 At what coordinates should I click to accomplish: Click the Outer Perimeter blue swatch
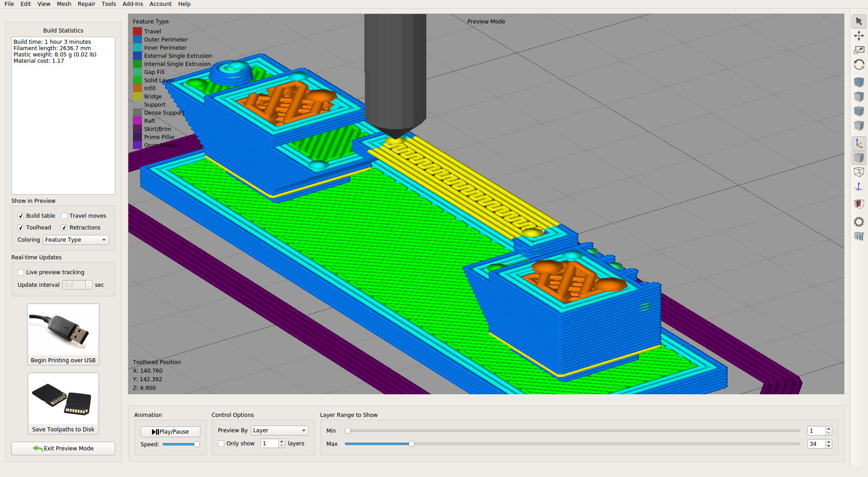click(x=137, y=39)
